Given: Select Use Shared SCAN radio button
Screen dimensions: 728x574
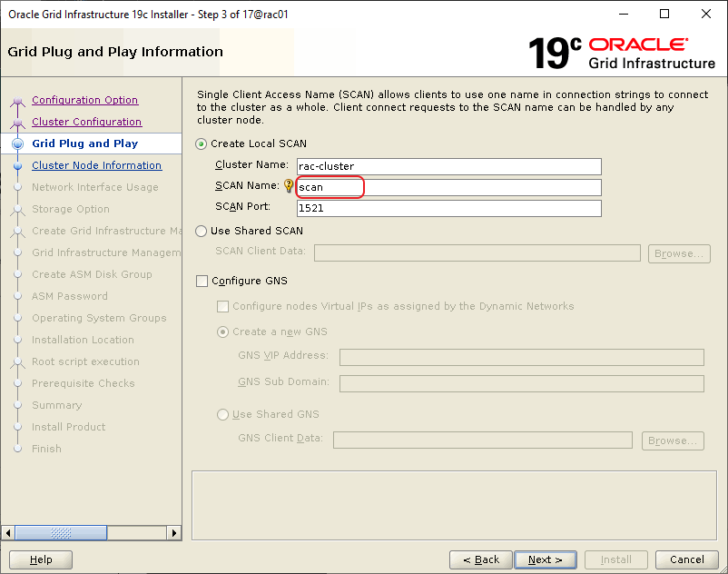Looking at the screenshot, I should (x=201, y=231).
